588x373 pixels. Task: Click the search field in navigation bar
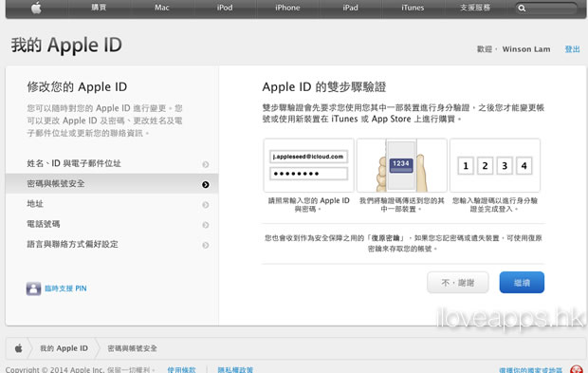point(546,8)
